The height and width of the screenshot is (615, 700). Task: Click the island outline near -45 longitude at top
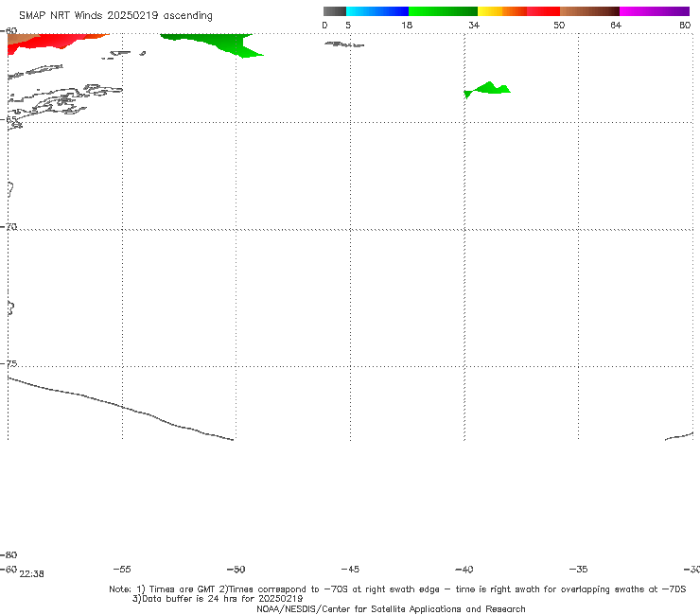(x=344, y=44)
